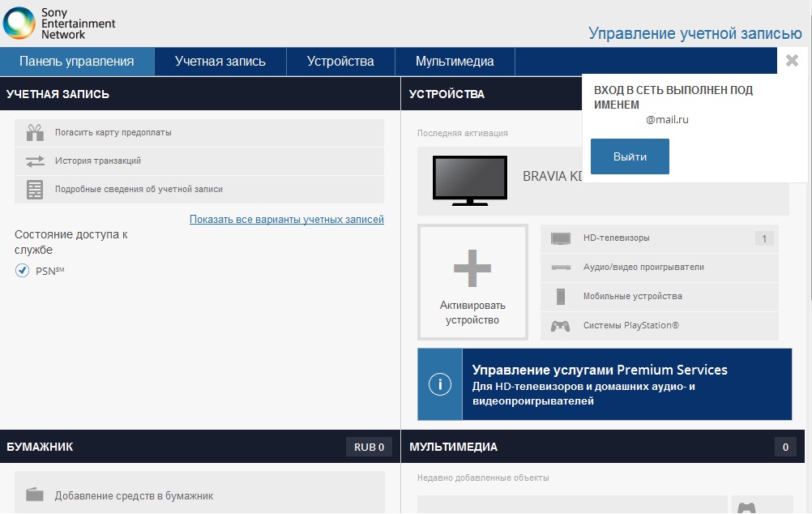
Task: Click the Sony Entertainment Network logo
Action: click(x=57, y=22)
